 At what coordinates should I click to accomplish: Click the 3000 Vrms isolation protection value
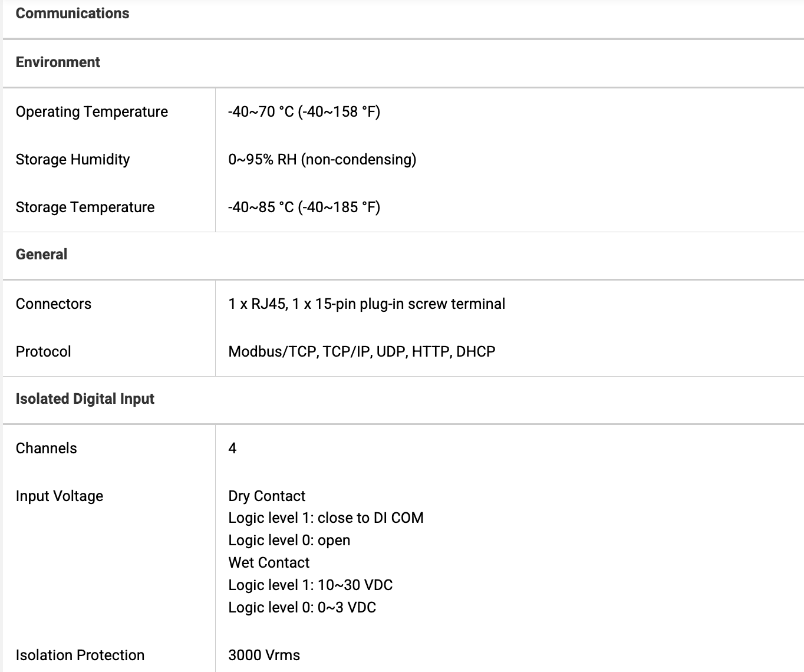tap(264, 655)
